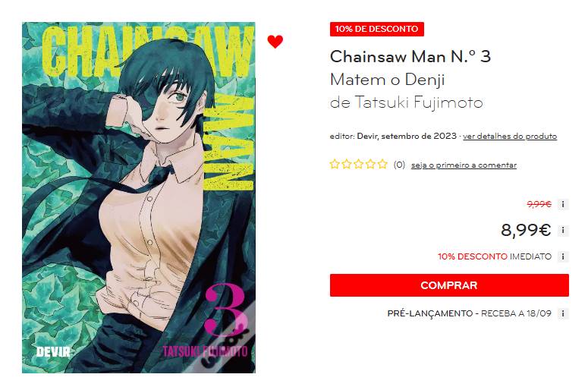
Task: Click the Chainsaw Man N.º 3 title
Action: pos(410,57)
